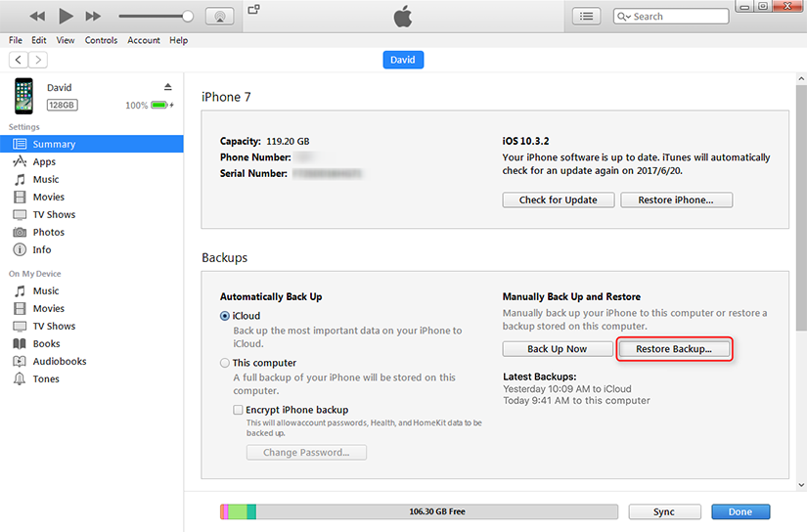Click the Change Password button

click(x=306, y=452)
